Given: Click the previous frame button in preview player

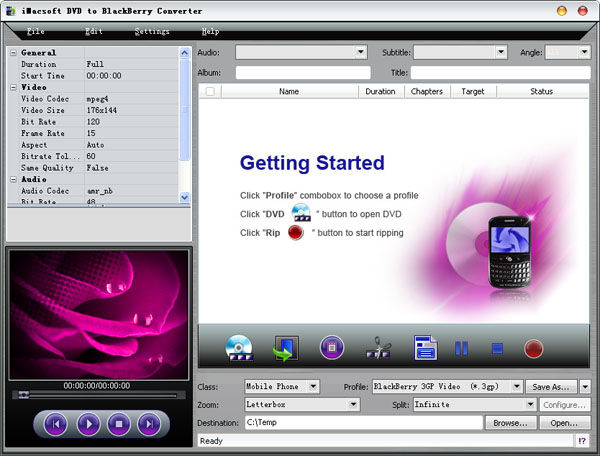Looking at the screenshot, I should pos(56,424).
